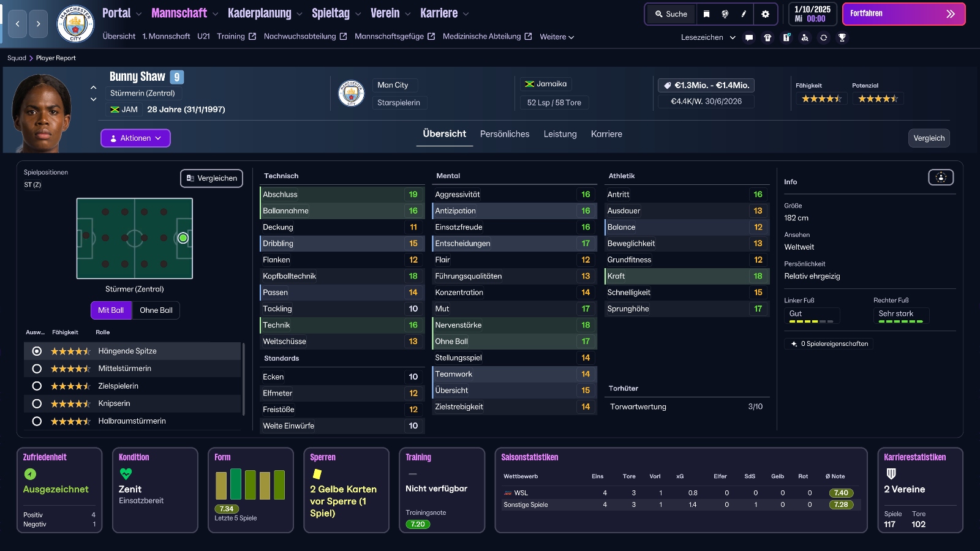Select the Knipserin role option
The image size is (980, 551).
[36, 403]
